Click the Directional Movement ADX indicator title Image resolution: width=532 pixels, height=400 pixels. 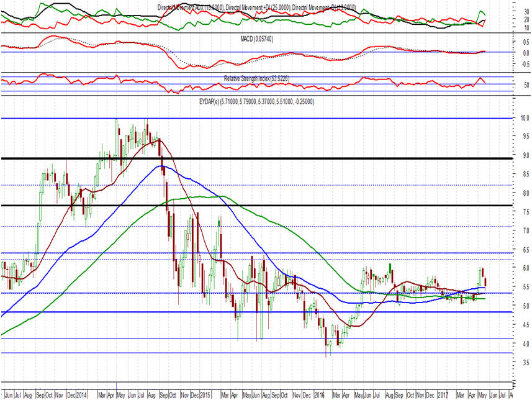pos(256,7)
